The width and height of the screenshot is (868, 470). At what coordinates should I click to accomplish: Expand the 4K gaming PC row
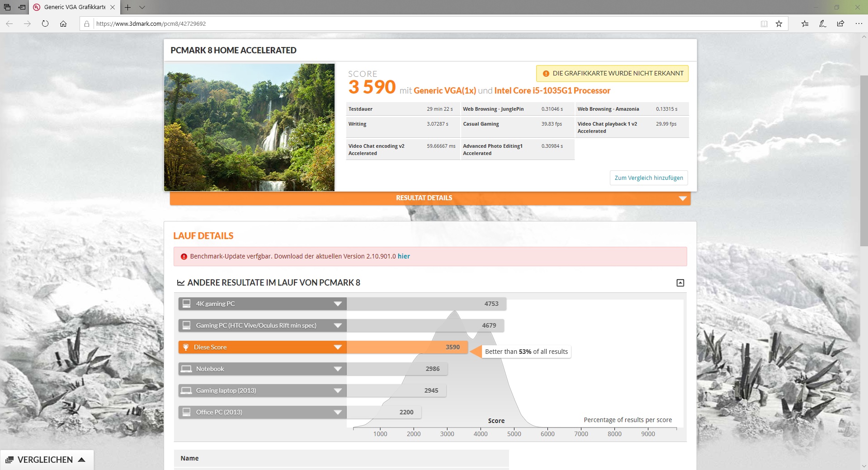(337, 304)
